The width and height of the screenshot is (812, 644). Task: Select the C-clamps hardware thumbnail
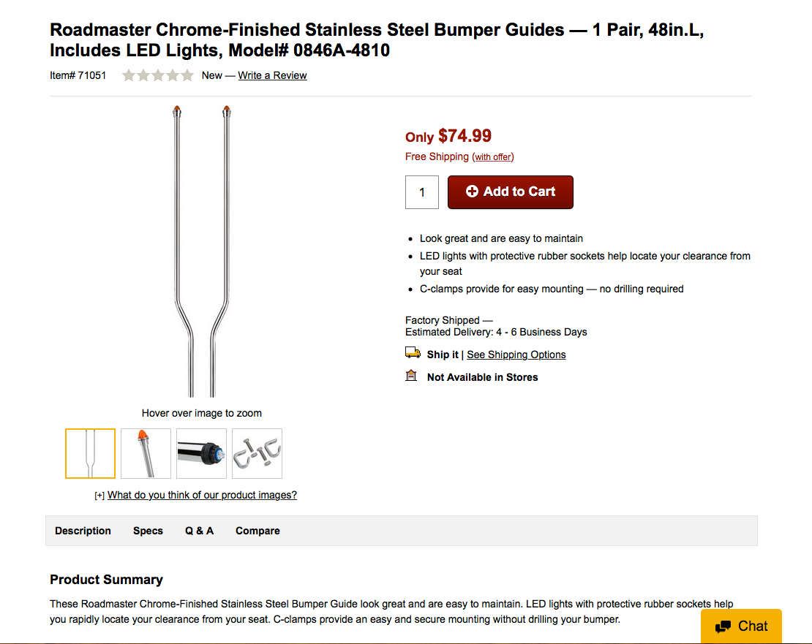click(257, 454)
